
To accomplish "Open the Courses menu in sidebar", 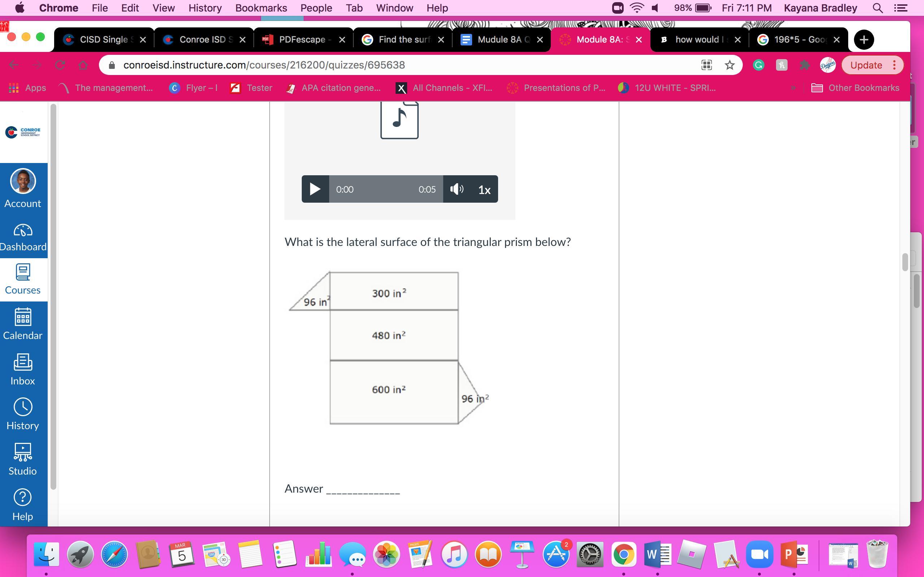I will [x=23, y=280].
